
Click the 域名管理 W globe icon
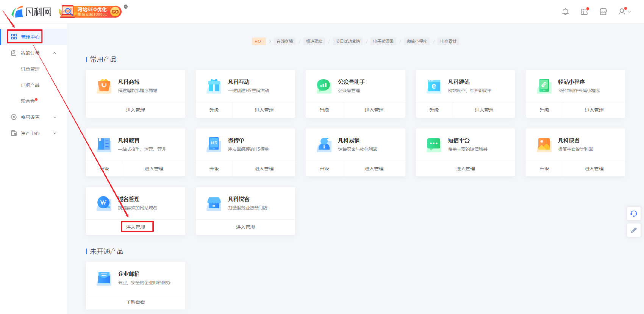104,203
